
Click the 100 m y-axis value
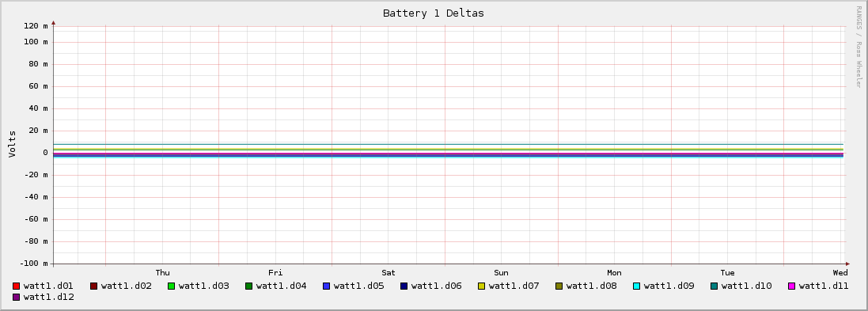(36, 42)
